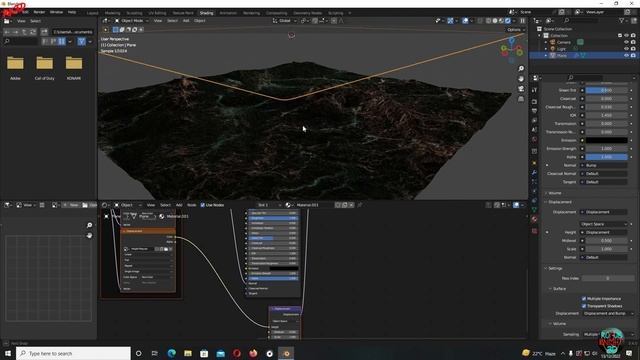Viewport: 640px width, 360px height.
Task: Hide the Camera in viewport via eye icon
Action: pyautogui.click(x=627, y=42)
